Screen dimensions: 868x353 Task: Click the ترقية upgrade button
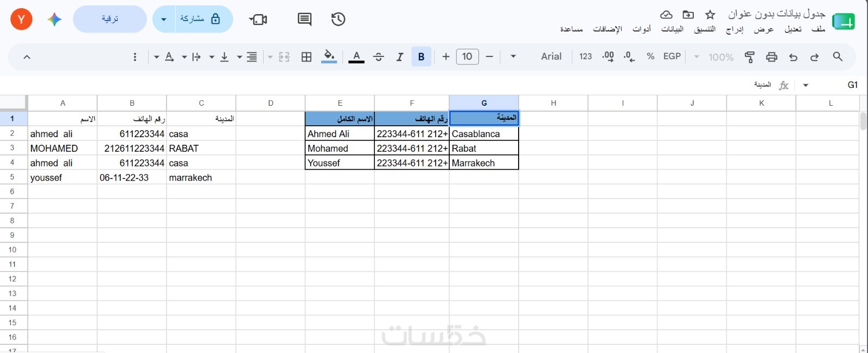click(x=110, y=20)
